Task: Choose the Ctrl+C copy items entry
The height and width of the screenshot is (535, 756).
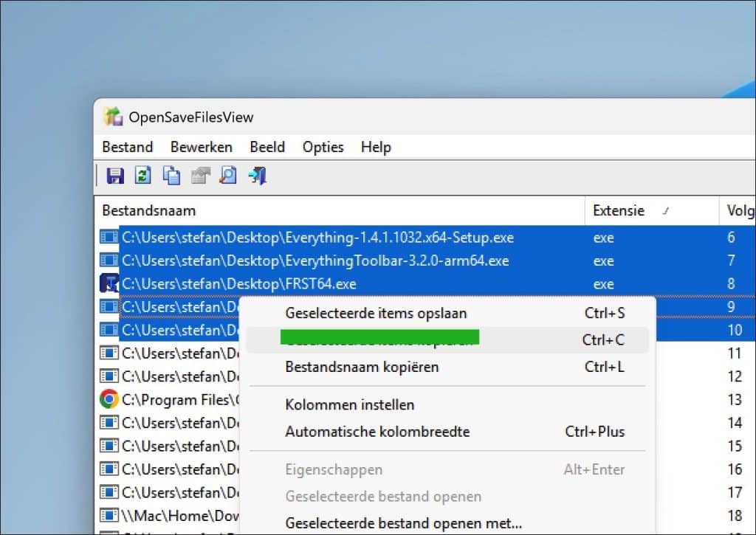Action: 447,339
